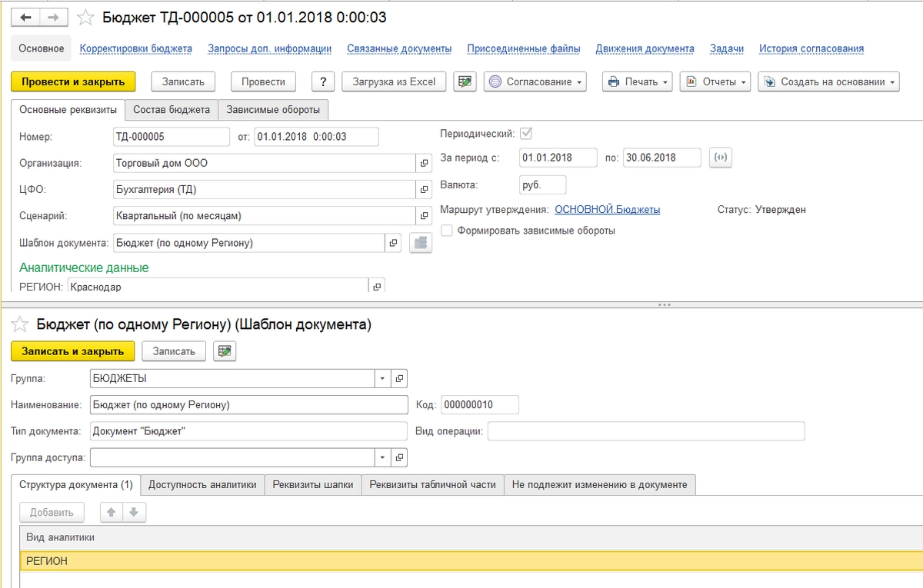Click the help question mark button
Image resolution: width=923 pixels, height=588 pixels.
pos(323,81)
